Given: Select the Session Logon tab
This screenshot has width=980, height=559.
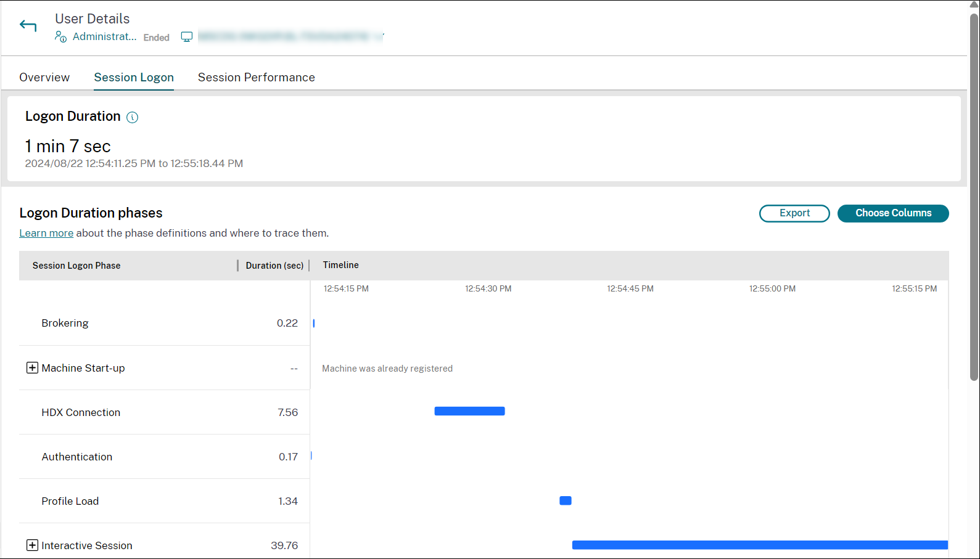Looking at the screenshot, I should (x=134, y=78).
